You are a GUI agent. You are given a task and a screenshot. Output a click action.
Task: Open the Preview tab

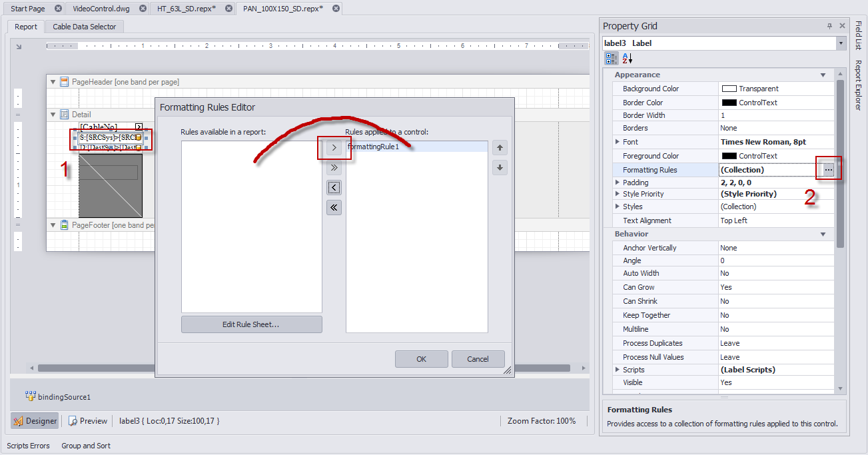pyautogui.click(x=88, y=421)
